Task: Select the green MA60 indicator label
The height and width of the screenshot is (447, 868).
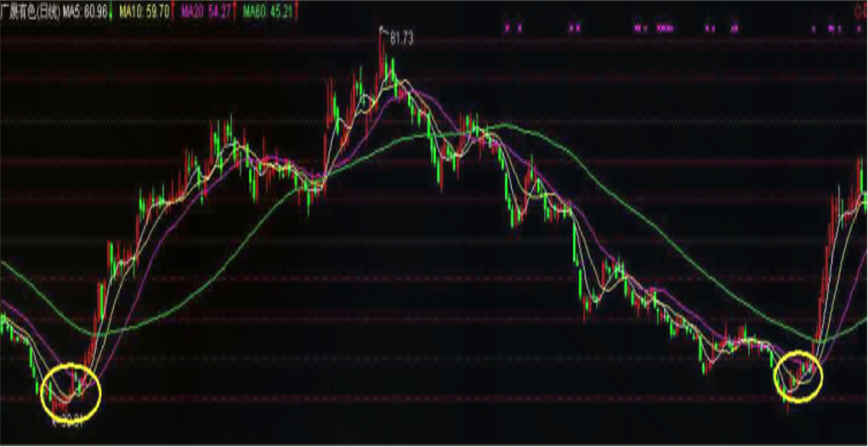Action: (x=268, y=13)
